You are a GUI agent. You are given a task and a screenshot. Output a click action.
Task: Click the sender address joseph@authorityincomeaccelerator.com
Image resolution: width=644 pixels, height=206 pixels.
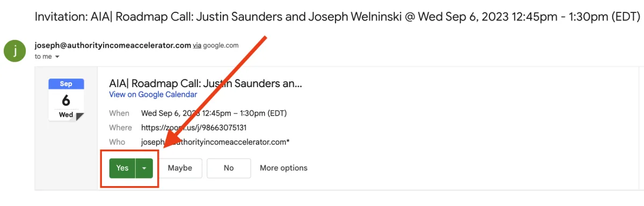click(x=113, y=45)
